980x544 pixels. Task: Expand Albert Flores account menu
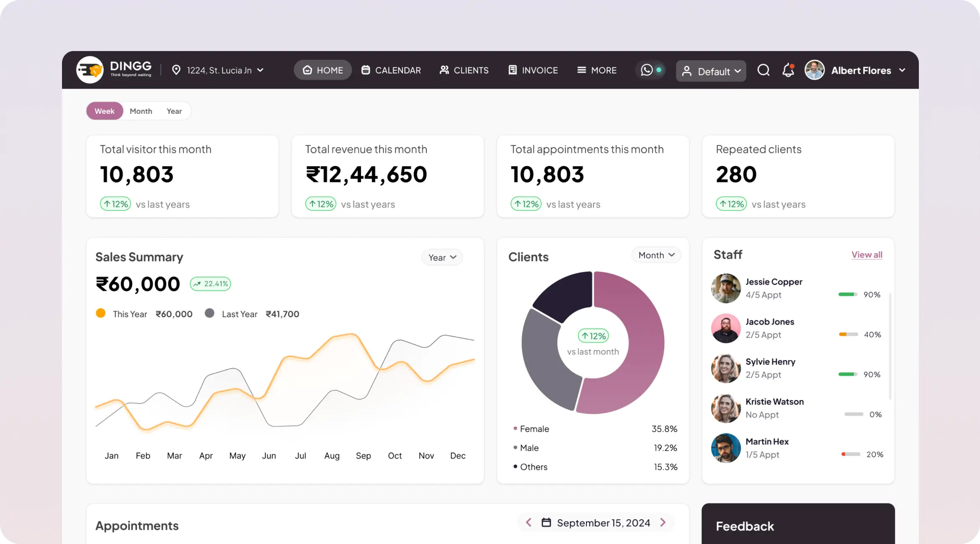902,70
